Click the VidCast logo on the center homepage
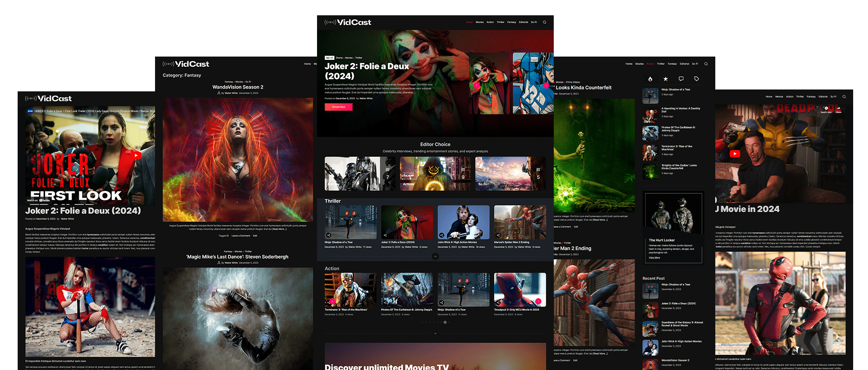The height and width of the screenshot is (370, 868). 348,22
